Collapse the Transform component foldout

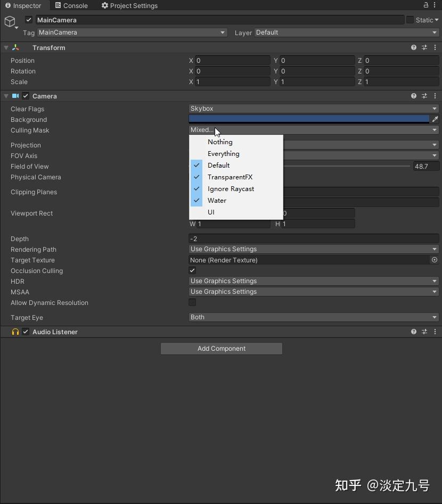click(6, 47)
